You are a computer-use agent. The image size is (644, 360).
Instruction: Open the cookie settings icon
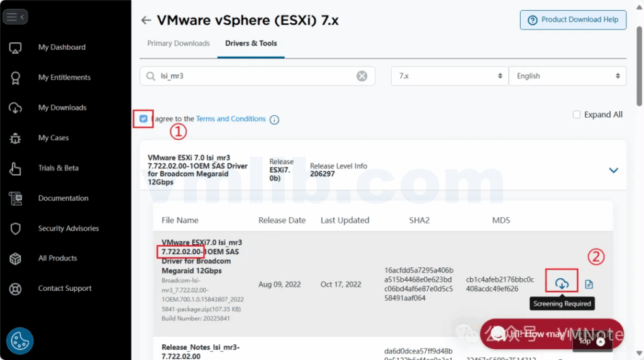click(19, 340)
